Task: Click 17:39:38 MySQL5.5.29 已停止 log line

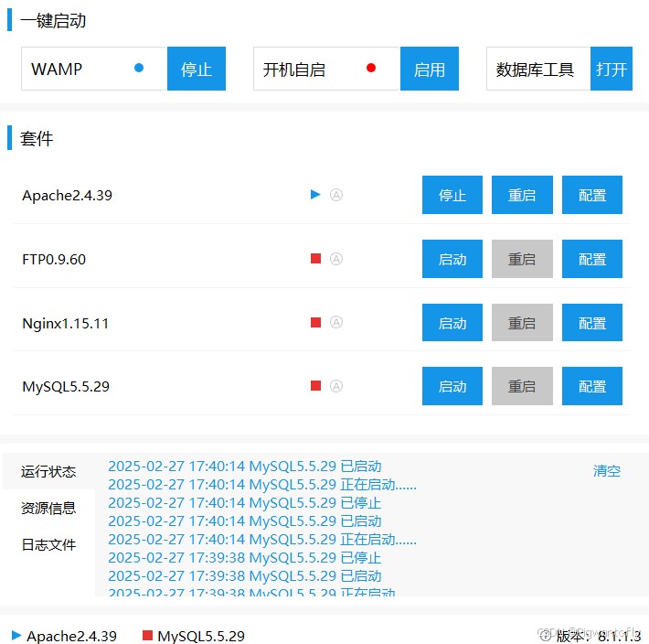Action: click(x=245, y=558)
